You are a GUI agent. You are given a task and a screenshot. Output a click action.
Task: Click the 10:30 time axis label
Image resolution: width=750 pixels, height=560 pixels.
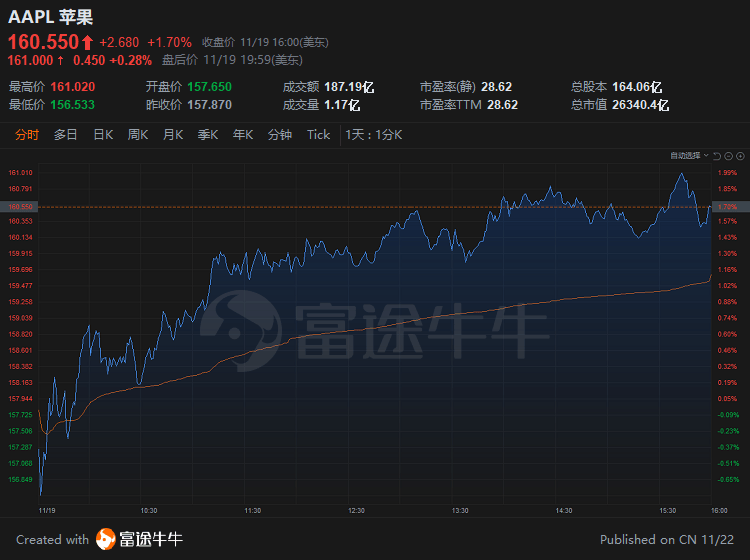click(149, 511)
